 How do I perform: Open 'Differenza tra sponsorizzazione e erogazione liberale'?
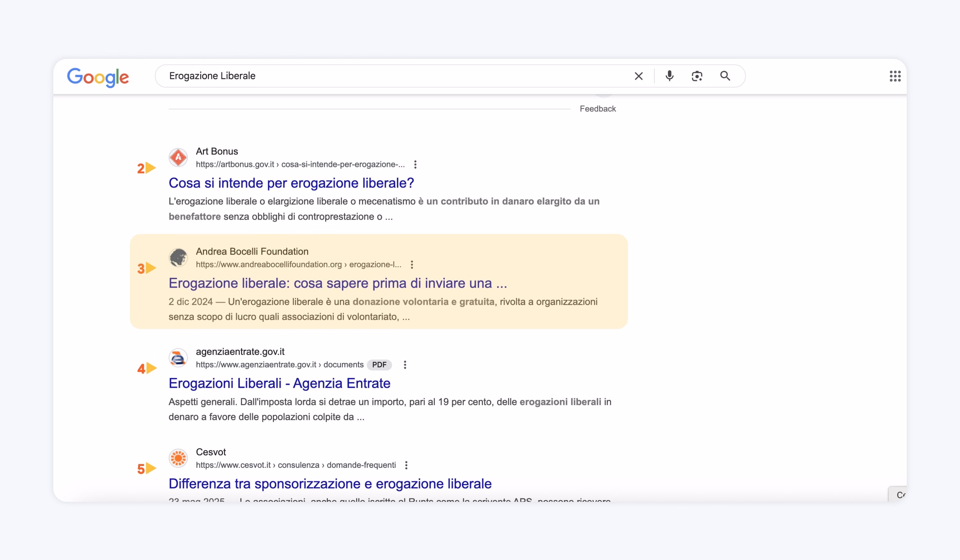pos(330,484)
